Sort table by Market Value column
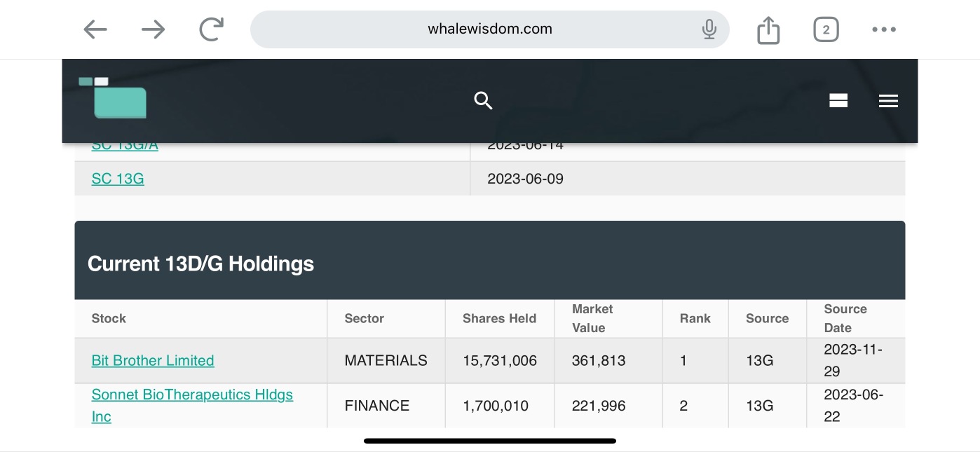980x452 pixels. coord(592,318)
